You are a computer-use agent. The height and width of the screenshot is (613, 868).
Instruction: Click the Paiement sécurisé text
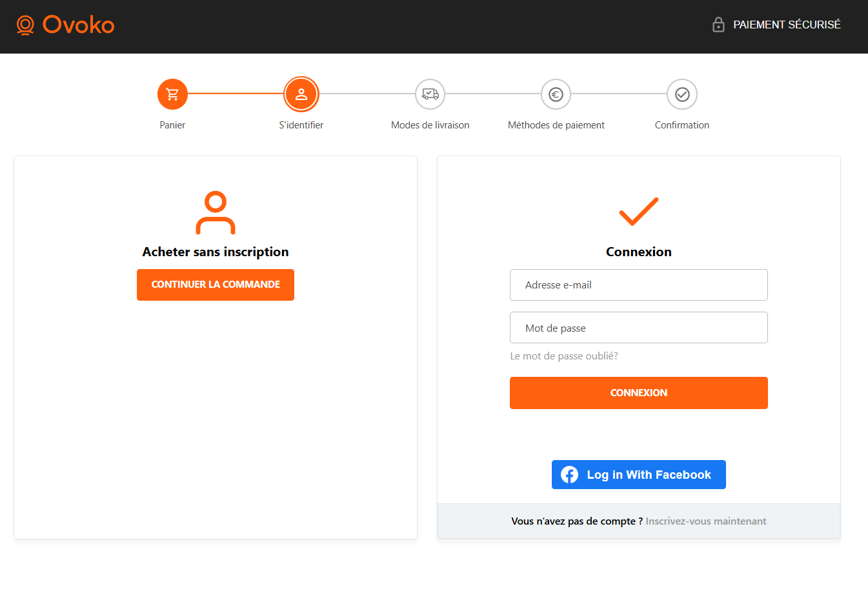pyautogui.click(x=787, y=25)
